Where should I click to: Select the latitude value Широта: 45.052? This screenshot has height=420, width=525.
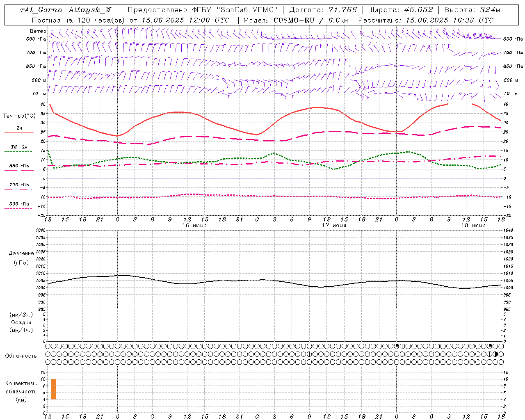(401, 10)
